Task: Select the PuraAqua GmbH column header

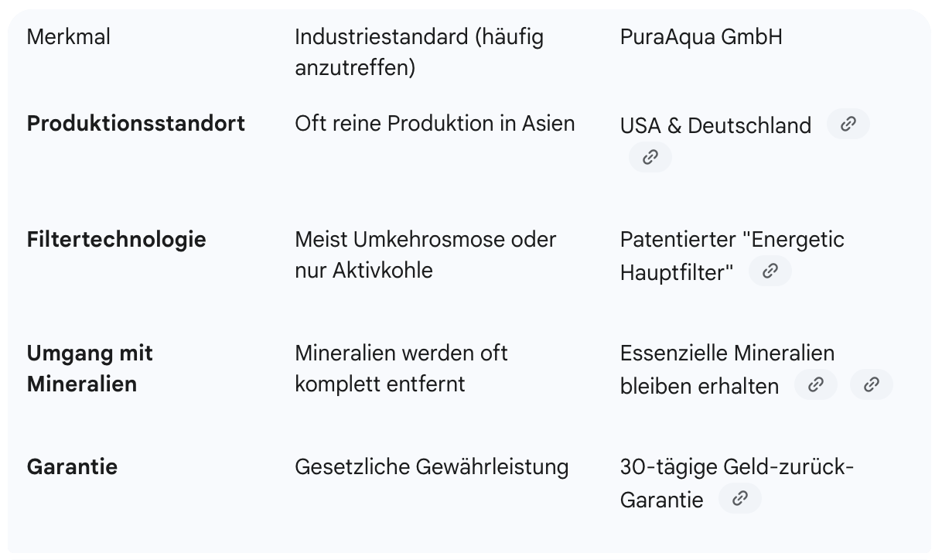Action: [x=701, y=36]
